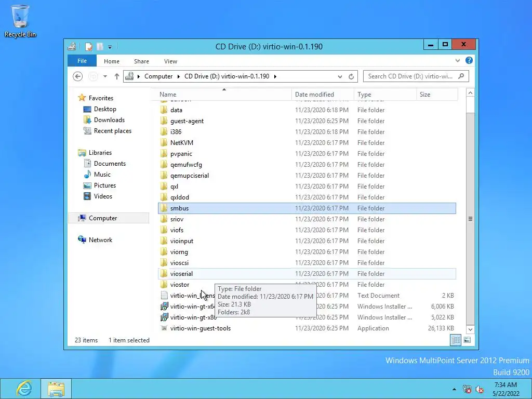This screenshot has height=399, width=532.
Task: Refresh the current folder view
Action: (351, 77)
